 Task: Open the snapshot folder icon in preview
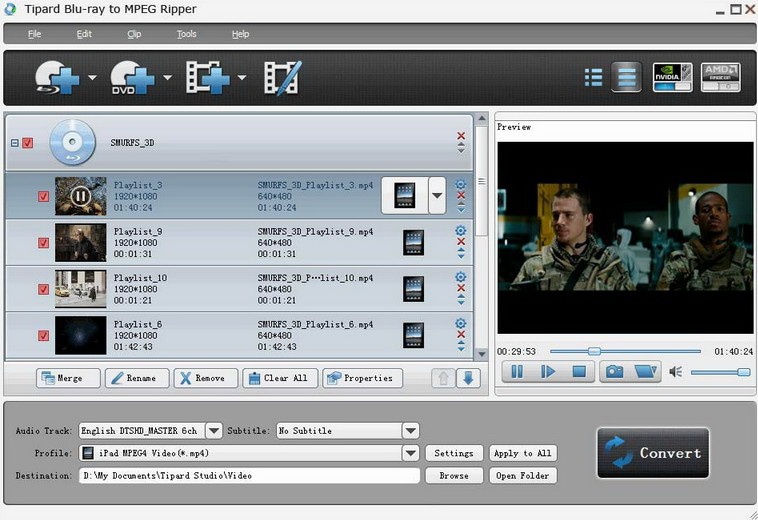click(x=645, y=372)
